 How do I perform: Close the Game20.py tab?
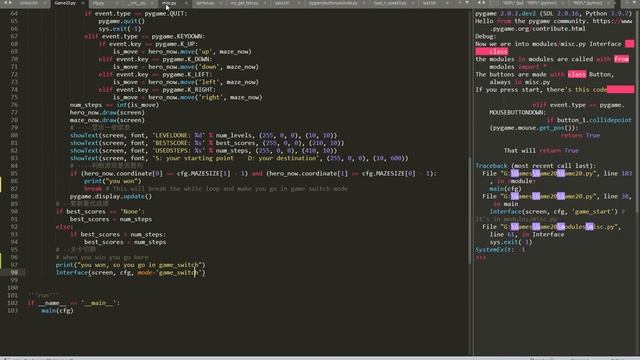[x=83, y=3]
